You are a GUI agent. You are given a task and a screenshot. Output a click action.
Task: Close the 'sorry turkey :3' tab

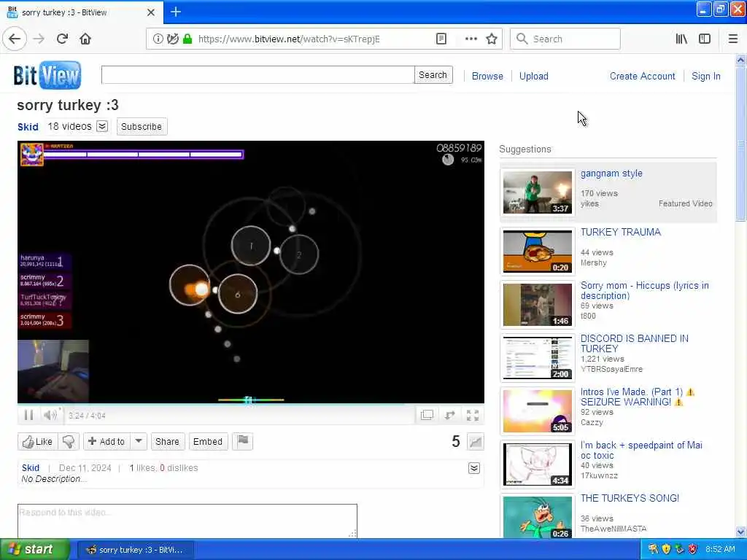click(x=150, y=12)
